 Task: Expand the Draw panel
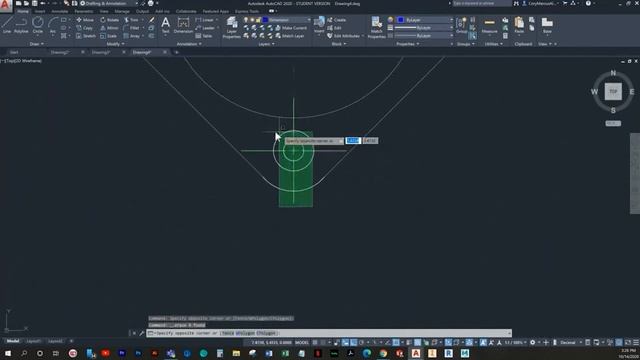pos(36,44)
